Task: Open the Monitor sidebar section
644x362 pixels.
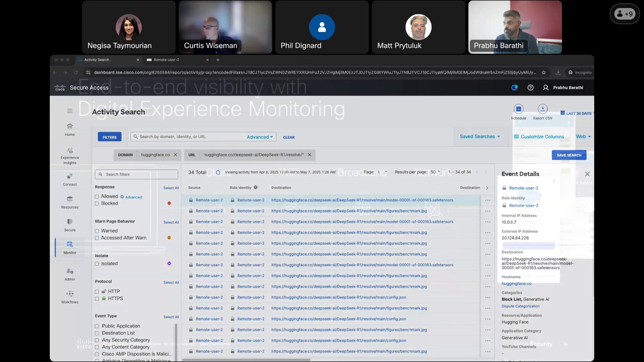Action: coord(70,248)
